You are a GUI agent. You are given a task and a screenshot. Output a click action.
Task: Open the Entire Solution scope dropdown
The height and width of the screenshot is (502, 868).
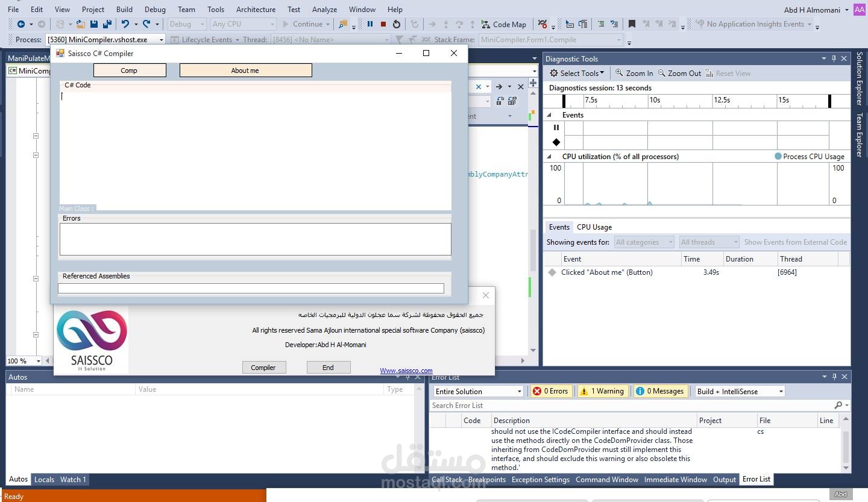477,391
